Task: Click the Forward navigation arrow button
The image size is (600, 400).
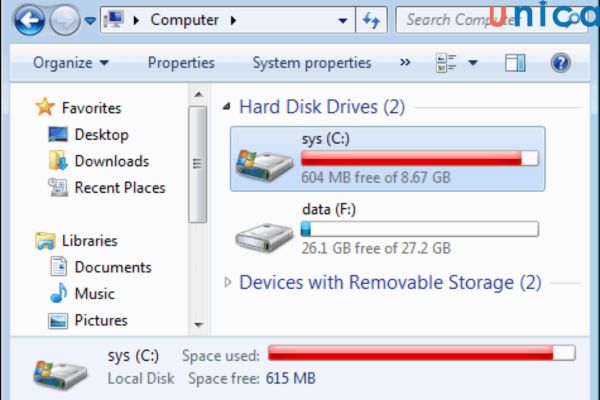Action: [x=64, y=19]
